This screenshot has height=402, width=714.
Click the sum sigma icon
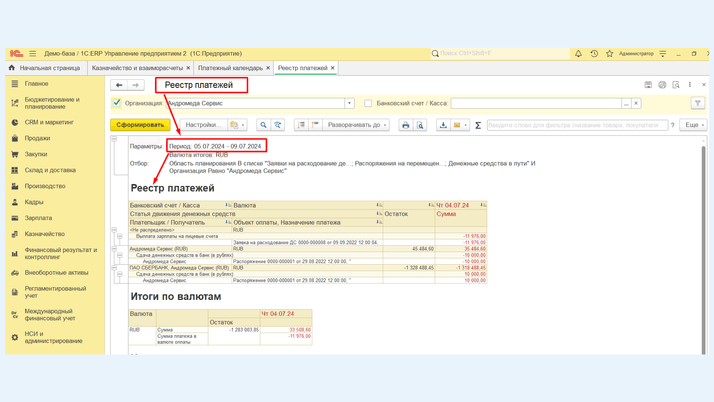tap(478, 125)
